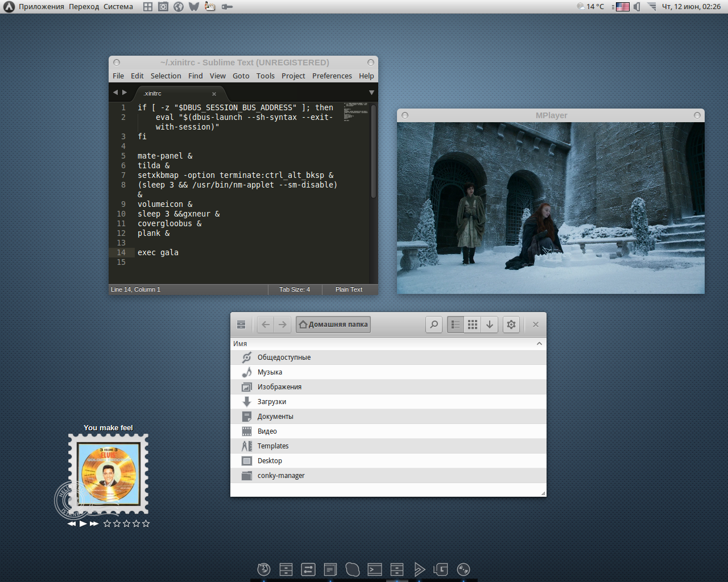
Task: Go to previous track in cover widget
Action: 72,523
